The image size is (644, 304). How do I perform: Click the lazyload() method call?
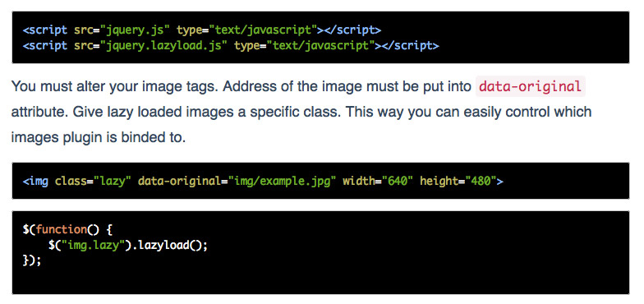tap(169, 245)
